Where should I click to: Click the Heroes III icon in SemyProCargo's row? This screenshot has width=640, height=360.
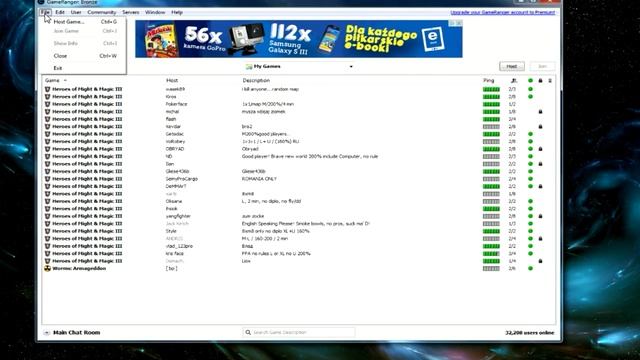pos(47,179)
